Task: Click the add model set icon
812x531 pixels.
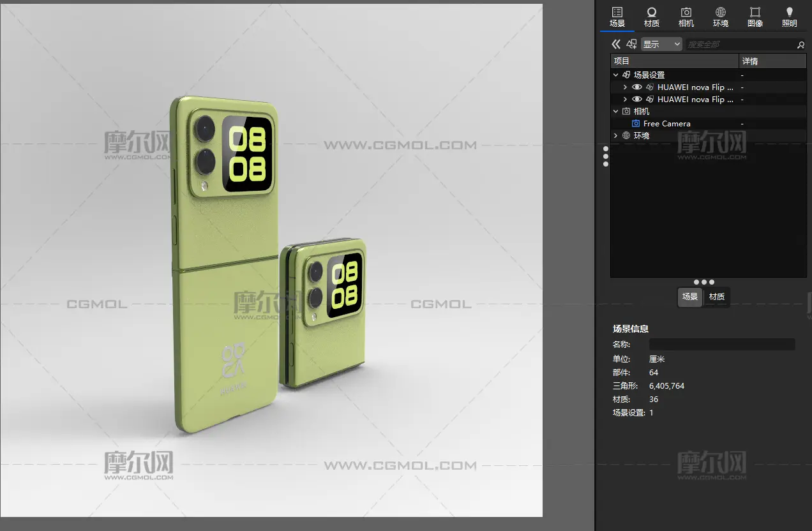Action: 631,44
